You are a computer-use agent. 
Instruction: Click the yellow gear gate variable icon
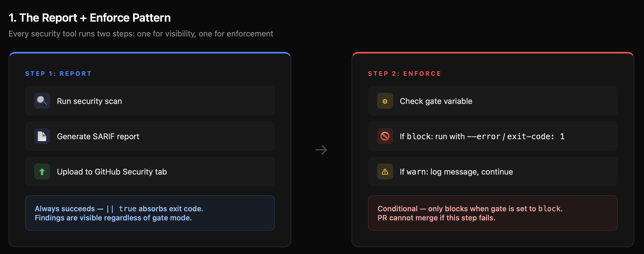385,101
